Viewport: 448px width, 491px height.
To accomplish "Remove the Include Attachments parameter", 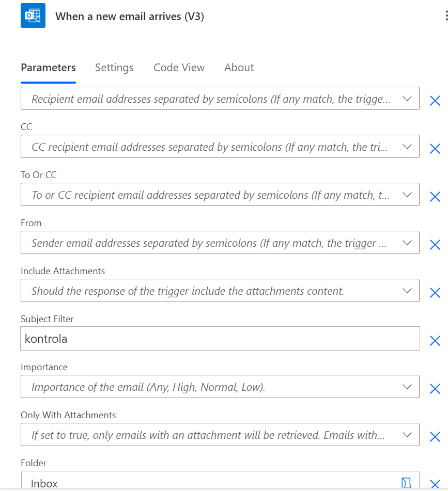I will [x=435, y=293].
